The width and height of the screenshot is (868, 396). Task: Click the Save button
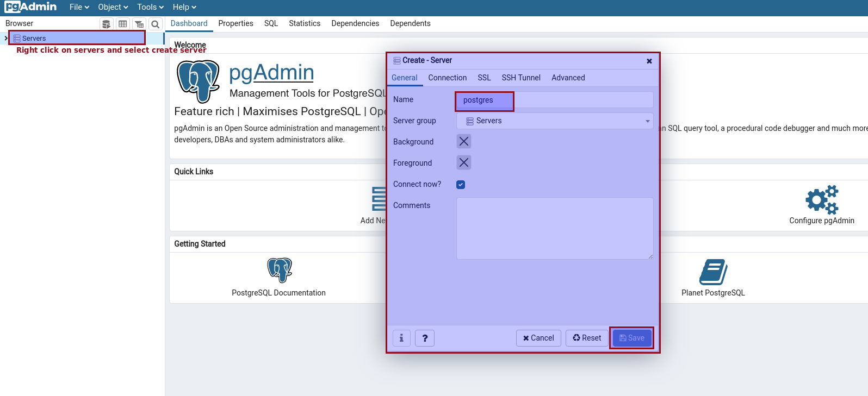pos(632,338)
